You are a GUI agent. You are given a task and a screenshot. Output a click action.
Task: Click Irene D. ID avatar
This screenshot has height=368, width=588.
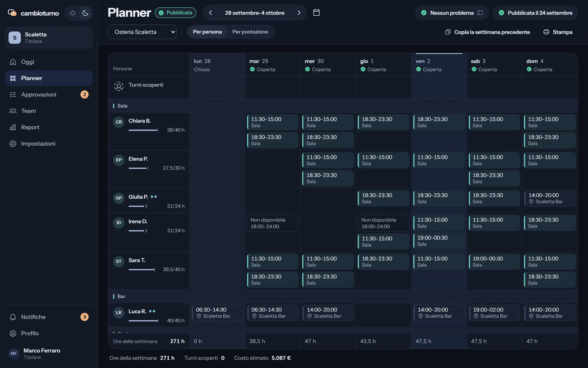click(119, 223)
